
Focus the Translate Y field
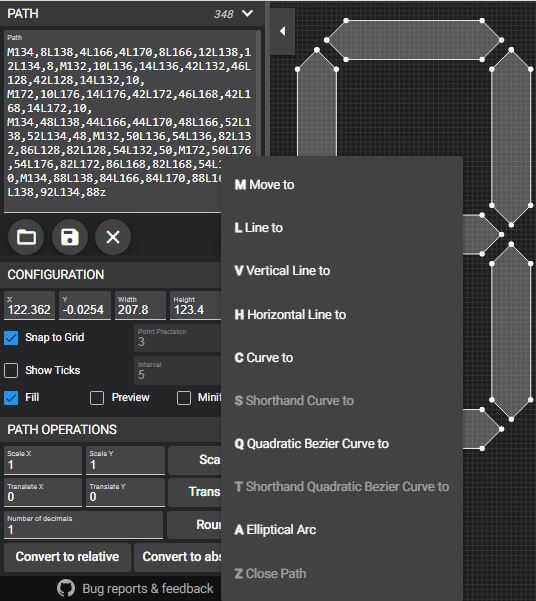coord(125,493)
